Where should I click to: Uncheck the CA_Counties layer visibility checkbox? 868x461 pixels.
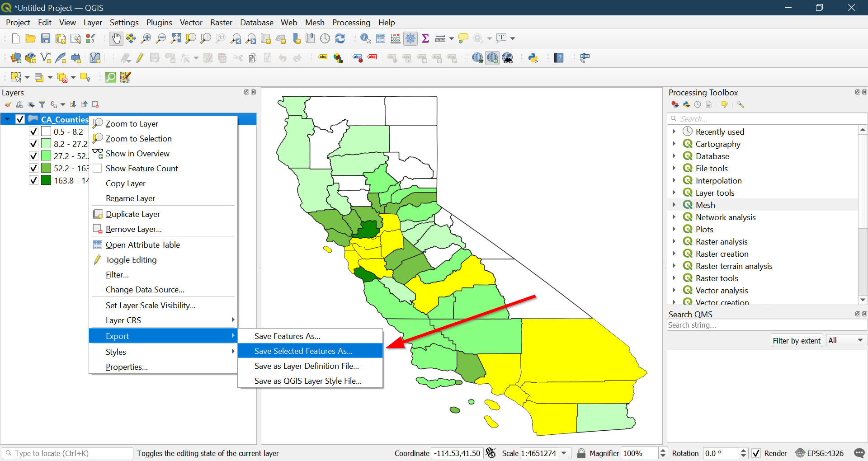pos(20,119)
